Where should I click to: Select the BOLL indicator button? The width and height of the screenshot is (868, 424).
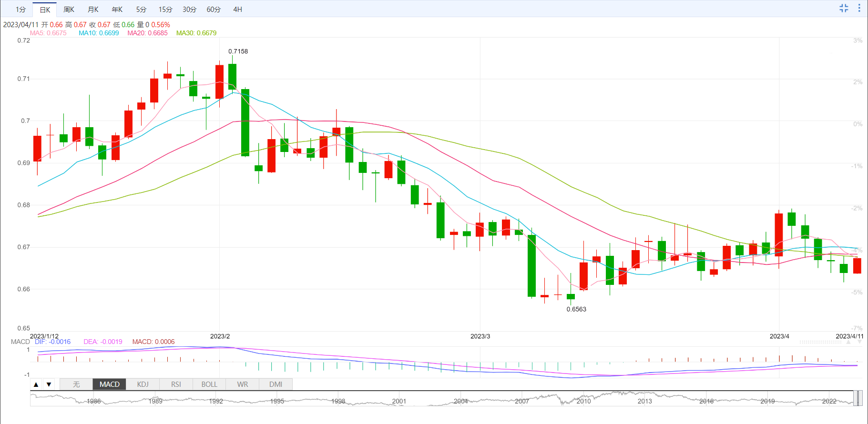click(x=209, y=384)
